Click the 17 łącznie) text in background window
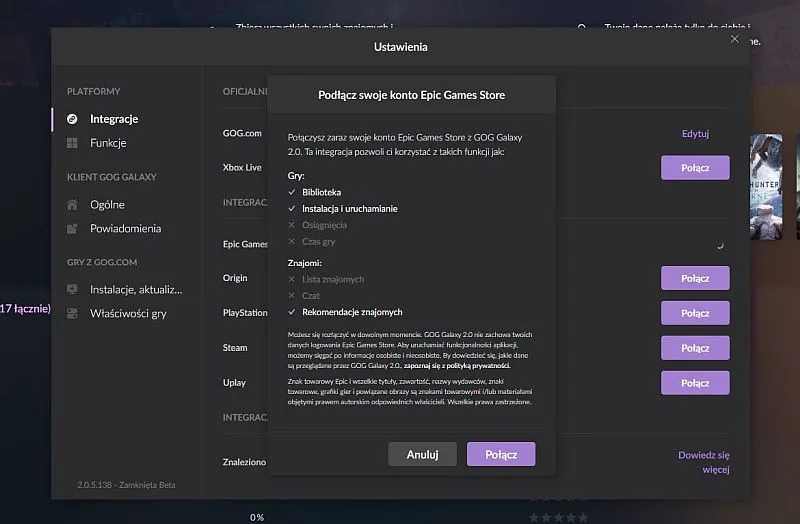800x524 pixels. pyautogui.click(x=25, y=309)
